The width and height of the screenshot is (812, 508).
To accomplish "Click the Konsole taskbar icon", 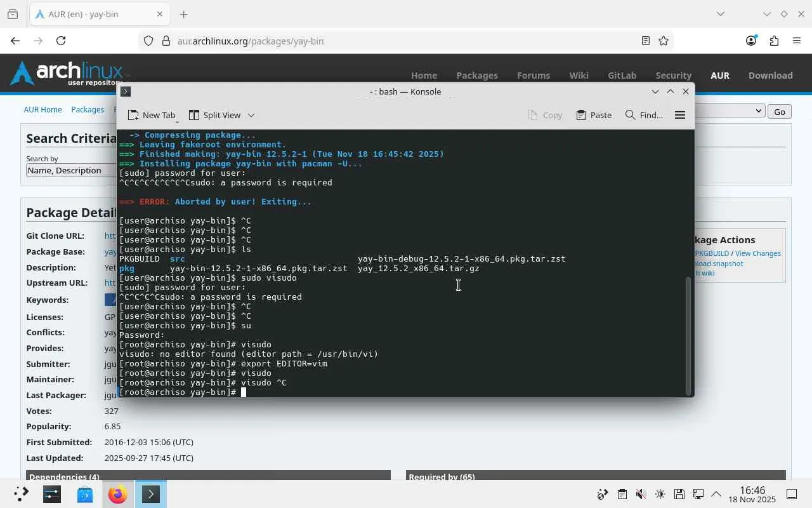I will tap(150, 494).
